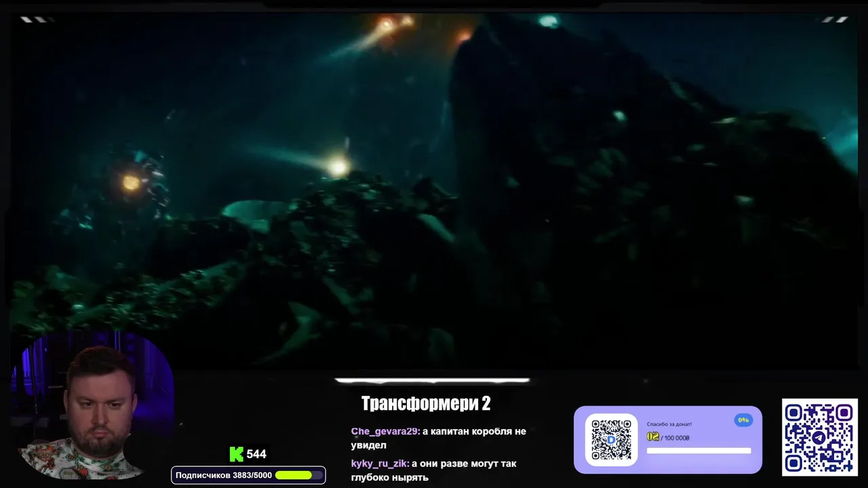Viewport: 868px width, 488px height.
Task: Click the donation QR code with D logo
Action: pos(611,440)
